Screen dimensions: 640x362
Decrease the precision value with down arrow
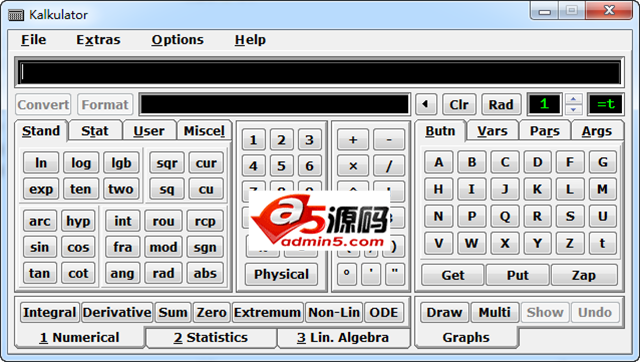(573, 109)
